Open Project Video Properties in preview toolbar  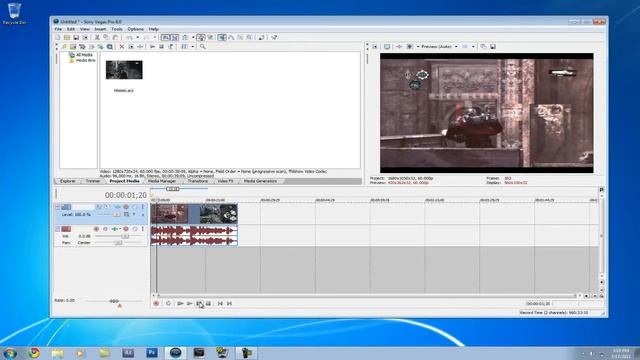375,47
